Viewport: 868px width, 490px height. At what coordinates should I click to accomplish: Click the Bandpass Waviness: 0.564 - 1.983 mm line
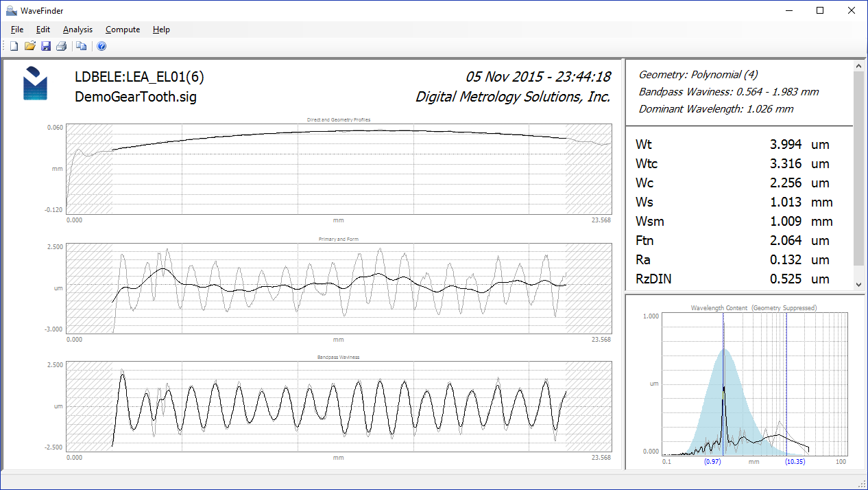[729, 91]
